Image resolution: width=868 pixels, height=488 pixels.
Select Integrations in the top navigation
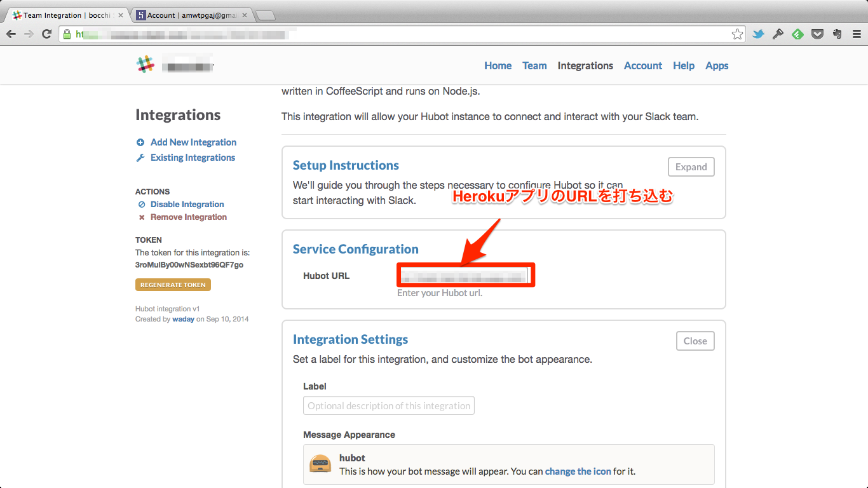point(585,65)
